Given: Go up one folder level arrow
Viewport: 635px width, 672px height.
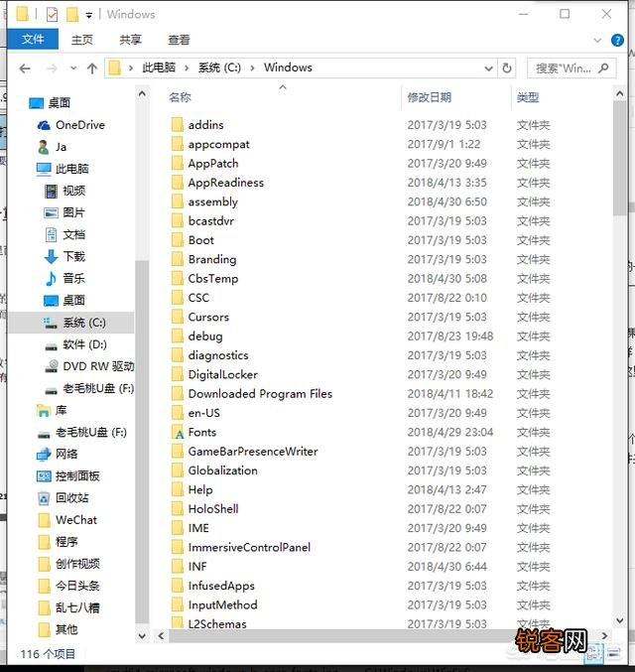Looking at the screenshot, I should (92, 68).
